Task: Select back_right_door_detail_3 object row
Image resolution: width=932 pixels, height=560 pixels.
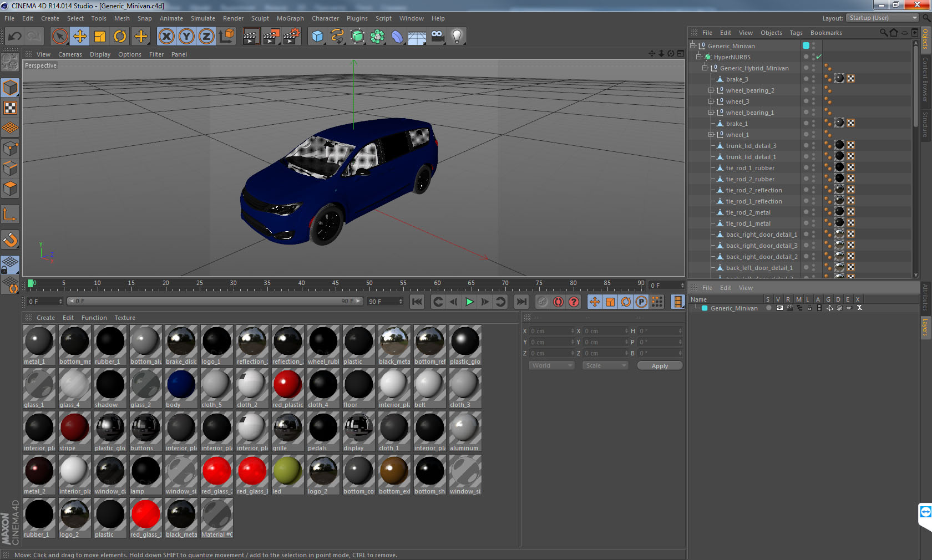Action: [761, 246]
